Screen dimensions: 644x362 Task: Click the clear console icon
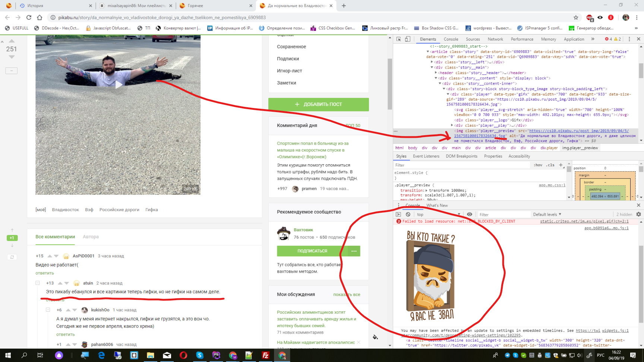[408, 215]
